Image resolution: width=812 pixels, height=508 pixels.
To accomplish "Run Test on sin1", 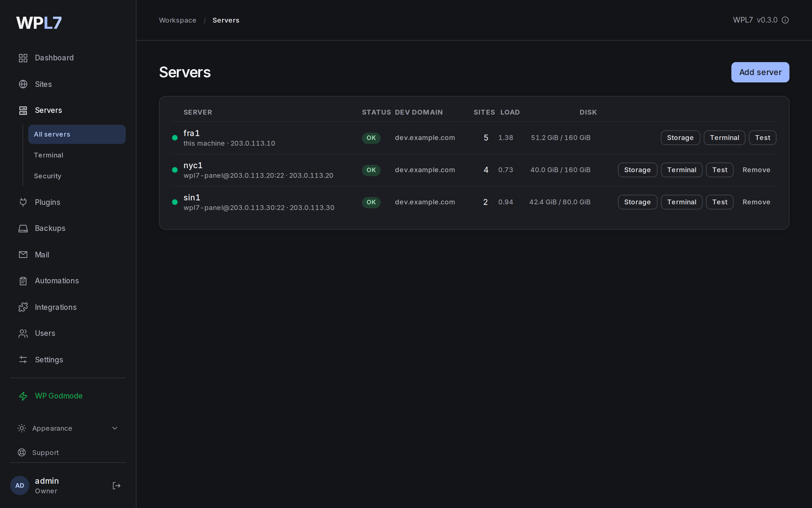I will pyautogui.click(x=720, y=202).
